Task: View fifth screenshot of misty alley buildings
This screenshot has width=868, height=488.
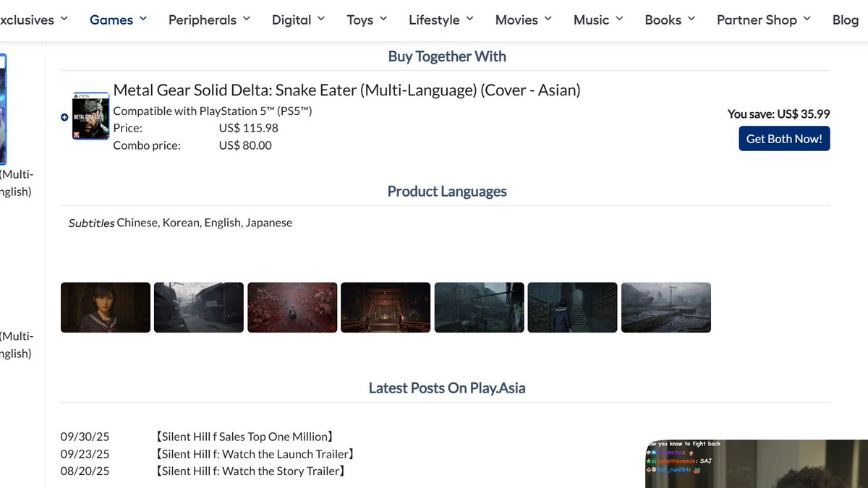Action: (x=479, y=307)
